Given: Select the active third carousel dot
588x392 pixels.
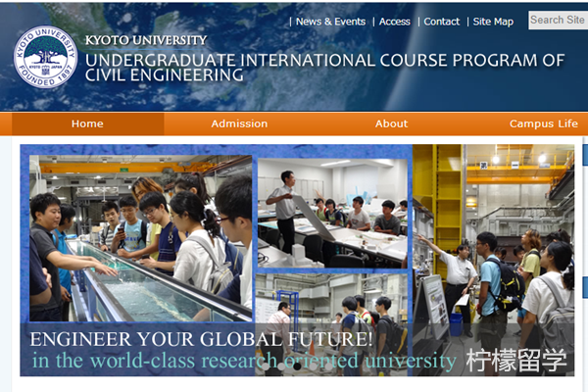Looking at the screenshot, I should 297,367.
